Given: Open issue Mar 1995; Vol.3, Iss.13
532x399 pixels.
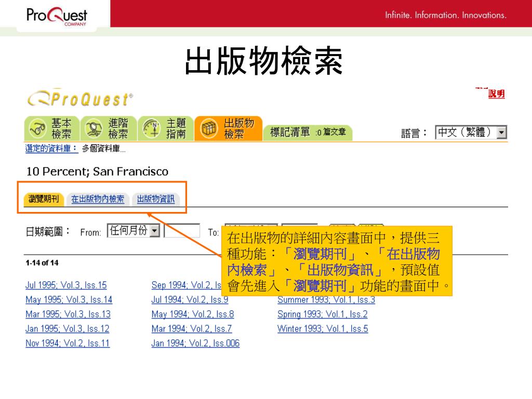Looking at the screenshot, I should click(x=68, y=314).
